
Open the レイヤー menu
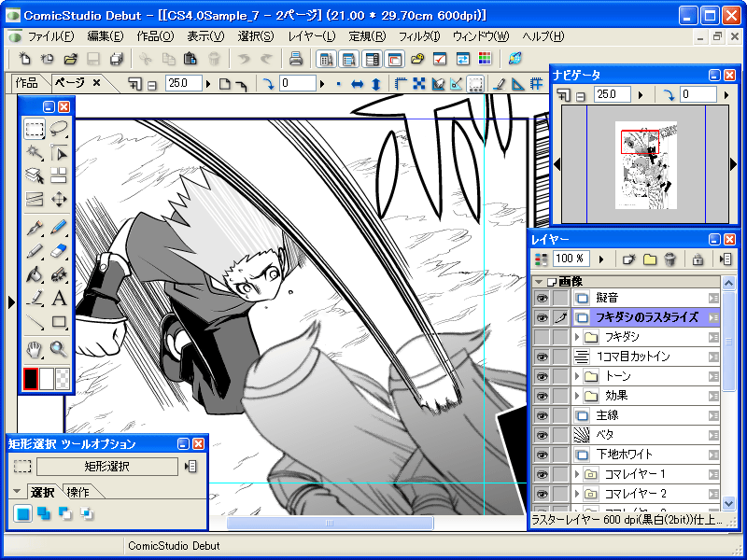[x=312, y=36]
